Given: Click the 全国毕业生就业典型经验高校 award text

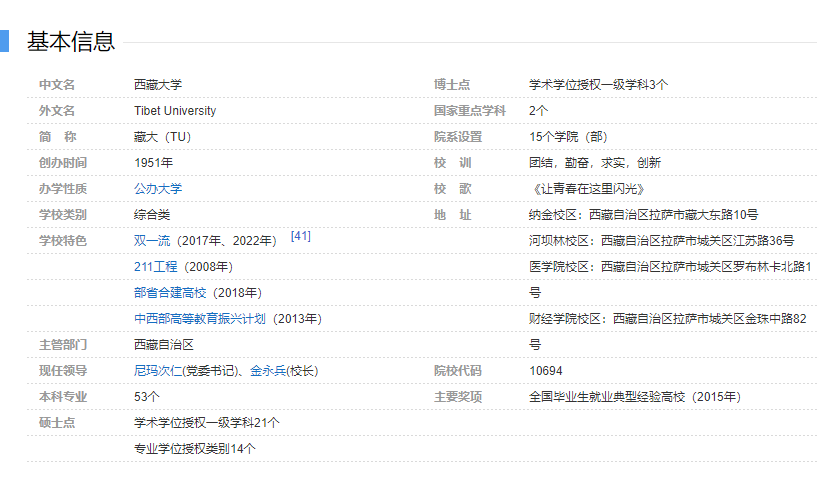Looking at the screenshot, I should tap(634, 396).
